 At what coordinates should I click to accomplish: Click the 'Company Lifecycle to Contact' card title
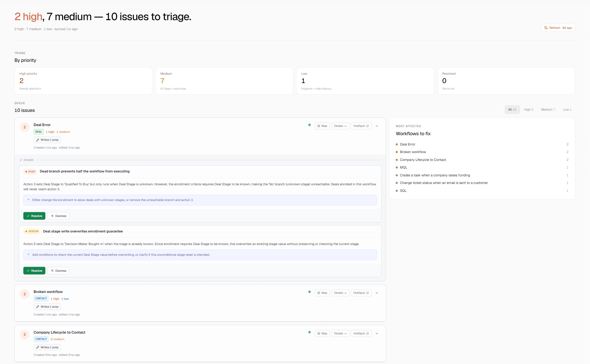pyautogui.click(x=59, y=332)
